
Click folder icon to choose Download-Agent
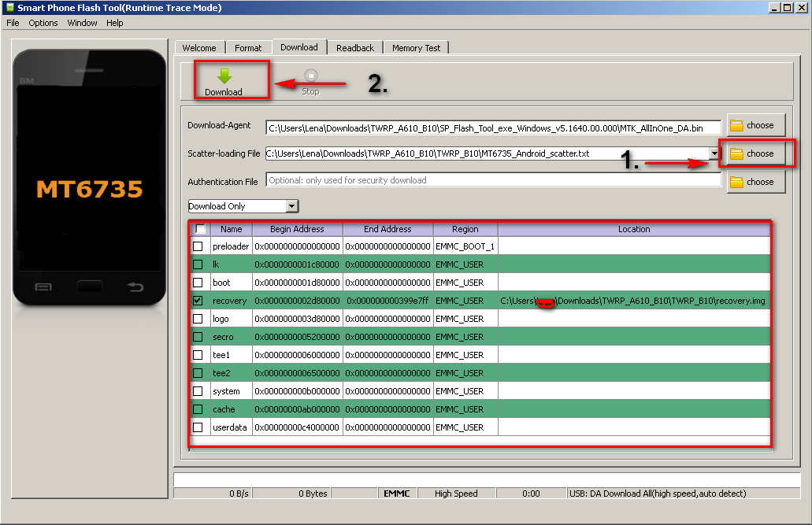pyautogui.click(x=737, y=125)
